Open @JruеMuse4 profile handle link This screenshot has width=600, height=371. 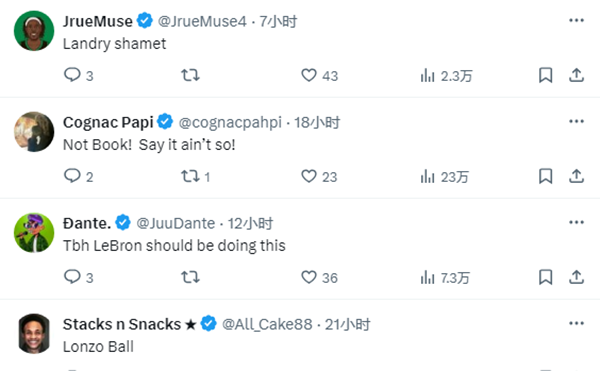coord(202,21)
